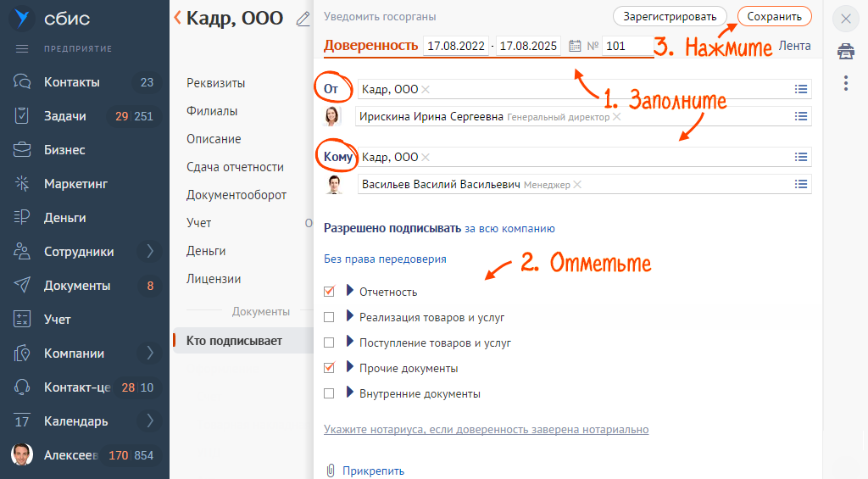Expand the Компании sidebar chevron
This screenshot has height=479, width=868.
pos(150,353)
